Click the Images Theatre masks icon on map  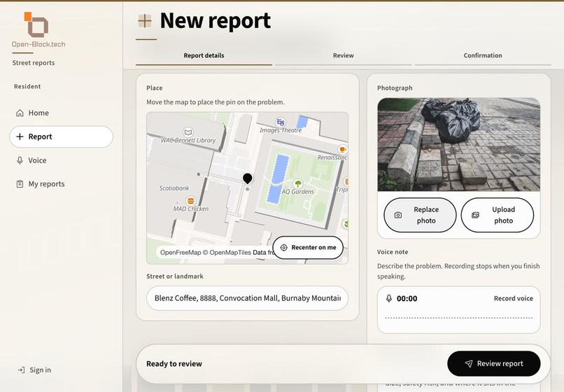281,122
